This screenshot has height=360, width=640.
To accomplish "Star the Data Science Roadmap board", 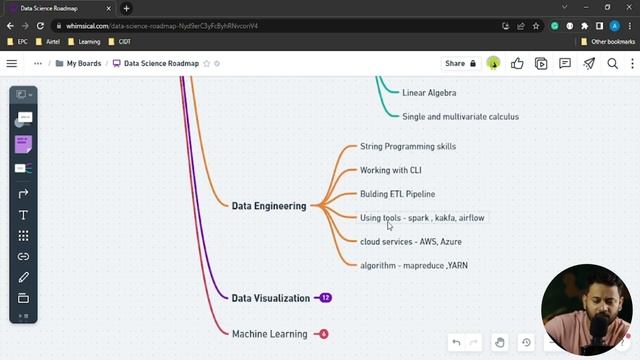I will point(207,64).
